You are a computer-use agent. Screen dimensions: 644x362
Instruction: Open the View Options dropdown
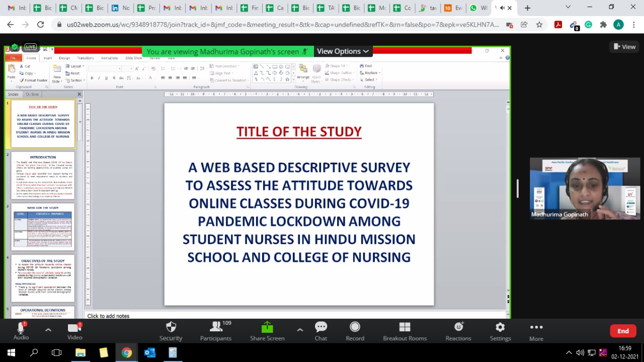coord(343,51)
